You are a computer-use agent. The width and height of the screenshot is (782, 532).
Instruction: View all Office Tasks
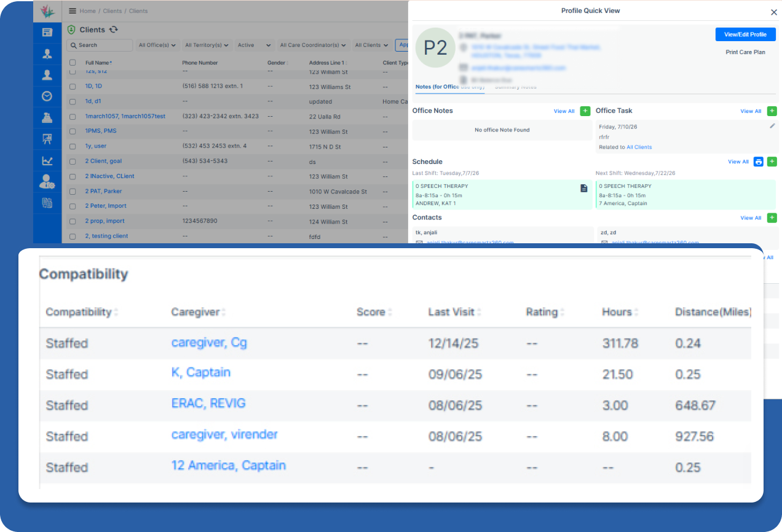[751, 111]
